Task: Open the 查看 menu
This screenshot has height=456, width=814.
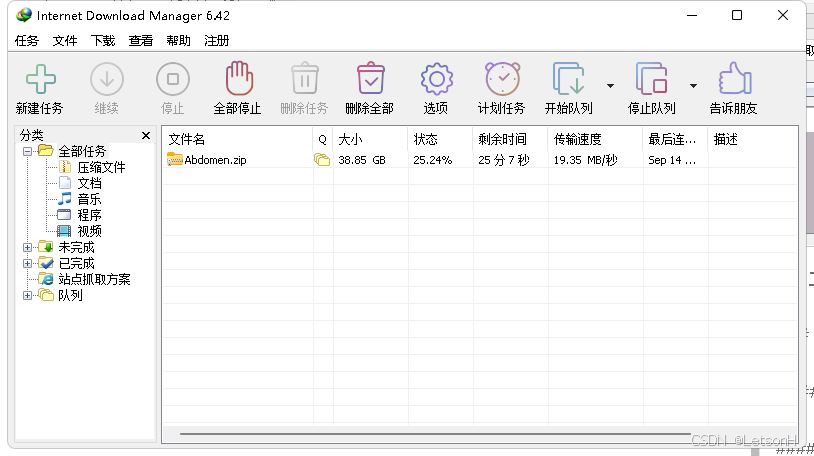Action: pos(141,41)
